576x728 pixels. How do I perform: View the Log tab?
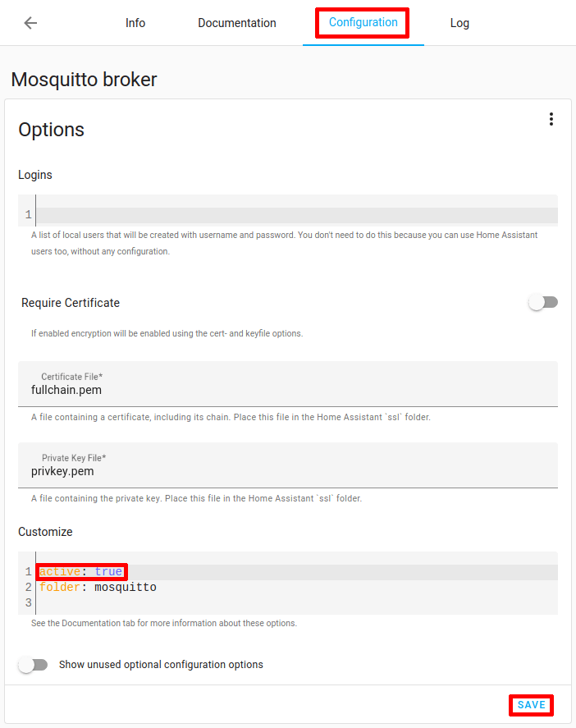[x=459, y=23]
